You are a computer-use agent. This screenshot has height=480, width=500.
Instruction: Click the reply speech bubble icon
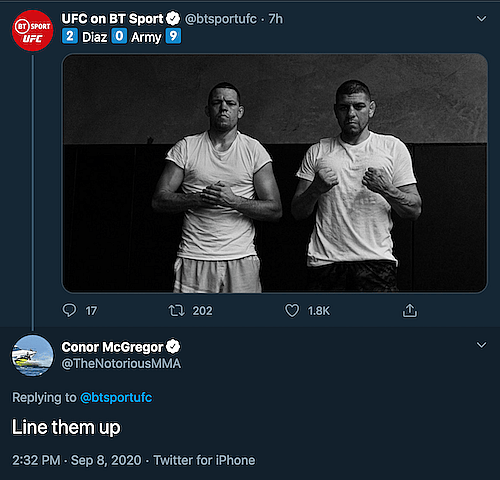point(69,310)
